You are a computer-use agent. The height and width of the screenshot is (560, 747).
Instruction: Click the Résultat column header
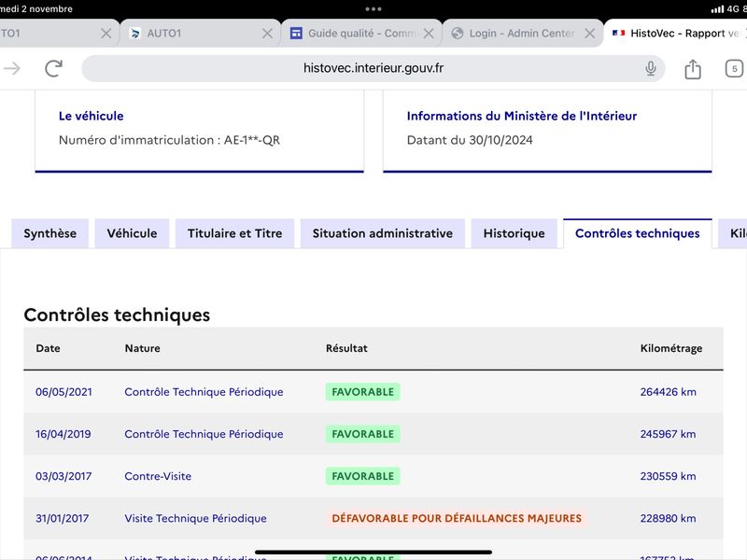[x=346, y=348]
